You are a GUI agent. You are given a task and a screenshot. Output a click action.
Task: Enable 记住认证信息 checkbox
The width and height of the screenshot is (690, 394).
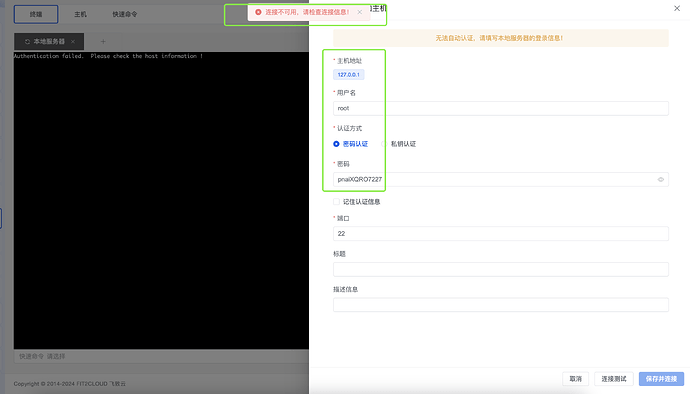coord(336,202)
